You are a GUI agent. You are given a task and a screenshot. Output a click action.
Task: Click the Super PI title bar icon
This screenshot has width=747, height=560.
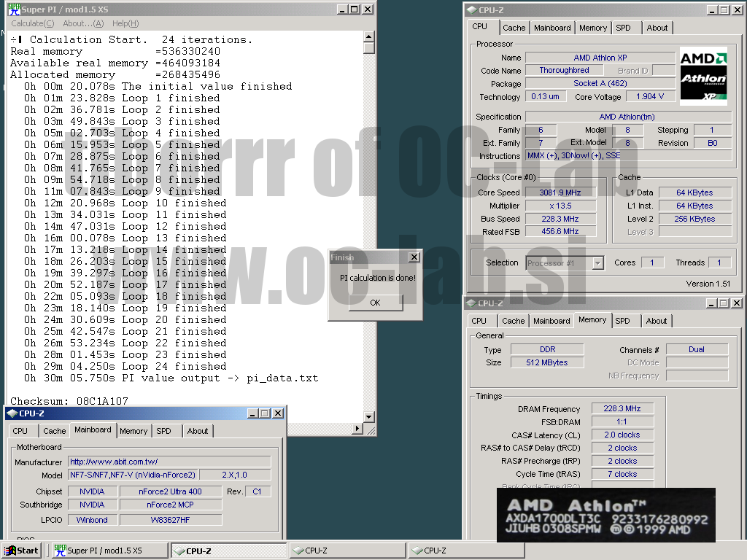pos(14,9)
